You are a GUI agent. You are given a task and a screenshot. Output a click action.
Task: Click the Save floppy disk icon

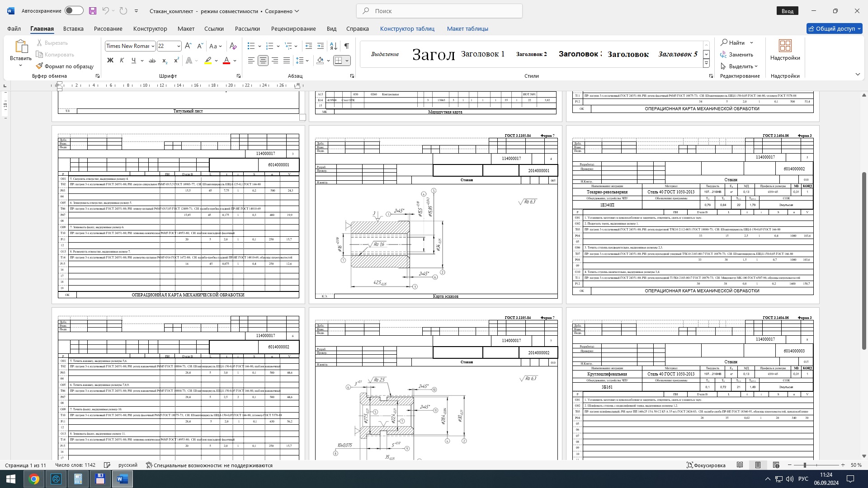(x=92, y=11)
